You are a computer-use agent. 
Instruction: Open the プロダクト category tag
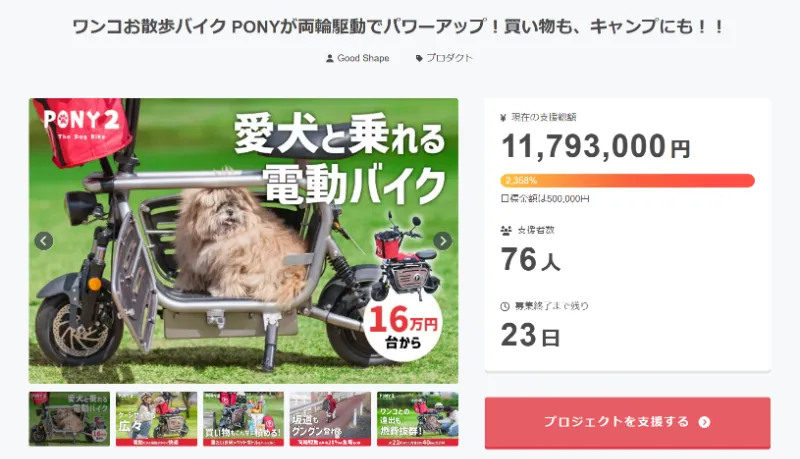click(x=449, y=58)
